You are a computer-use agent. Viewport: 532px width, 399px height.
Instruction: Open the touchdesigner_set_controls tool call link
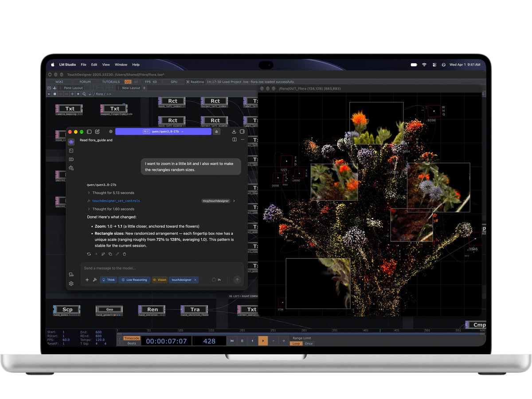[x=116, y=201]
